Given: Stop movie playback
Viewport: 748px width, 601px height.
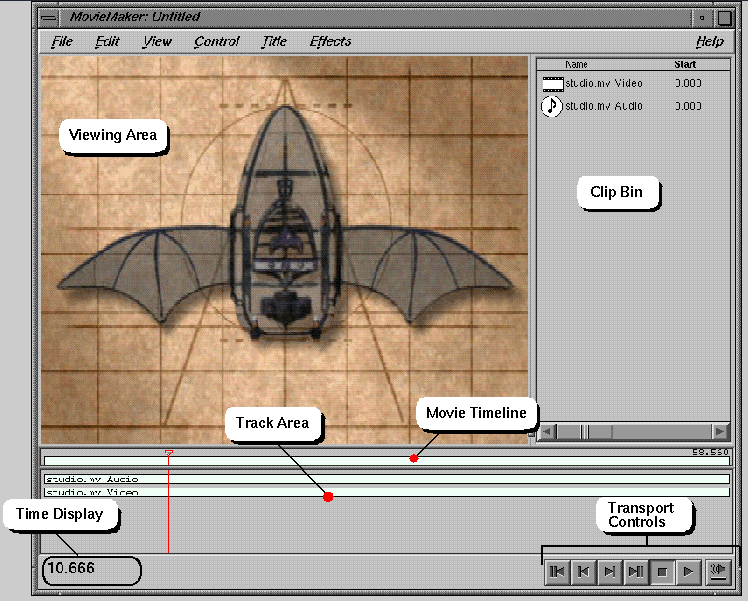Looking at the screenshot, I should [662, 571].
